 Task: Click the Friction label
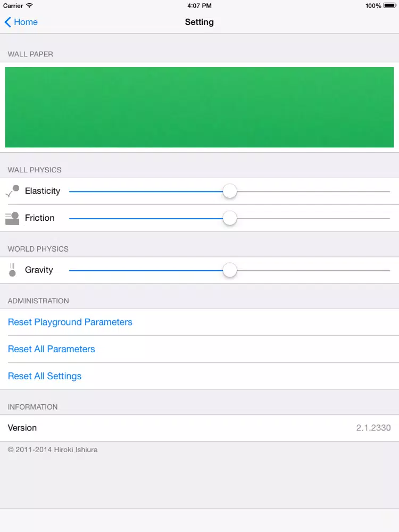click(40, 218)
